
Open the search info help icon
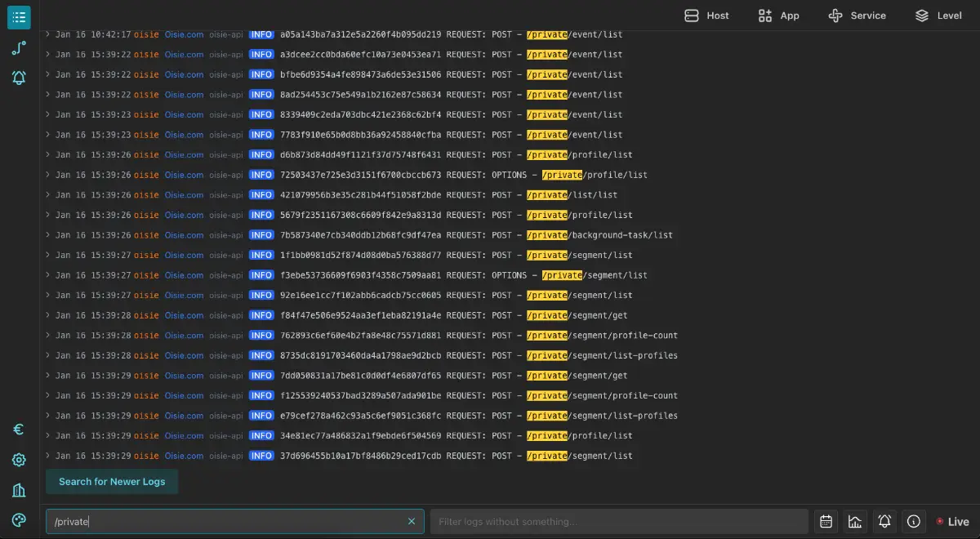click(914, 522)
